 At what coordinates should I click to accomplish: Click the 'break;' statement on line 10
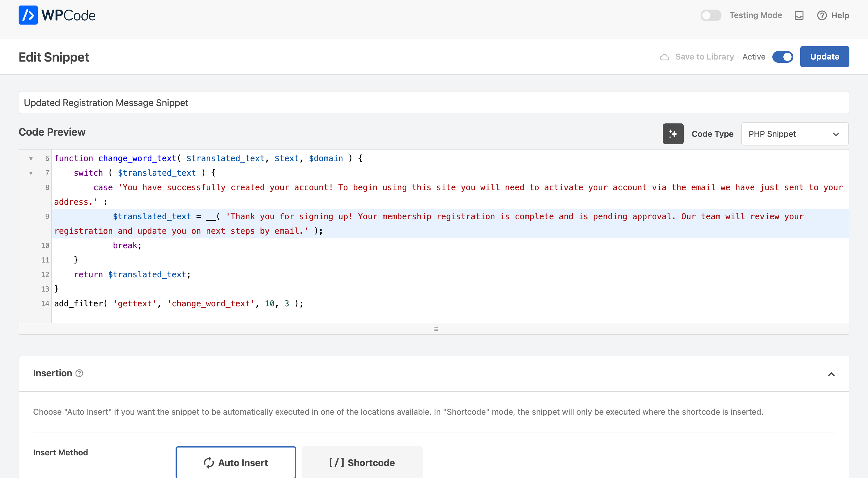[x=127, y=245]
